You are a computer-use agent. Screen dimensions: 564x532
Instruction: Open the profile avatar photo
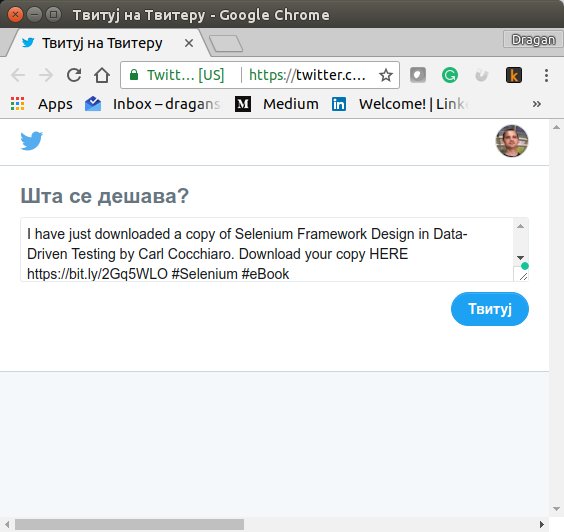(512, 141)
